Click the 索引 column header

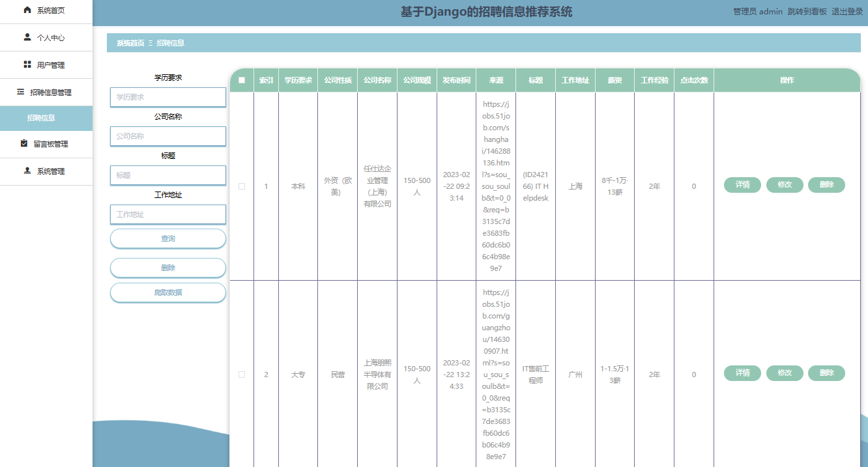266,80
